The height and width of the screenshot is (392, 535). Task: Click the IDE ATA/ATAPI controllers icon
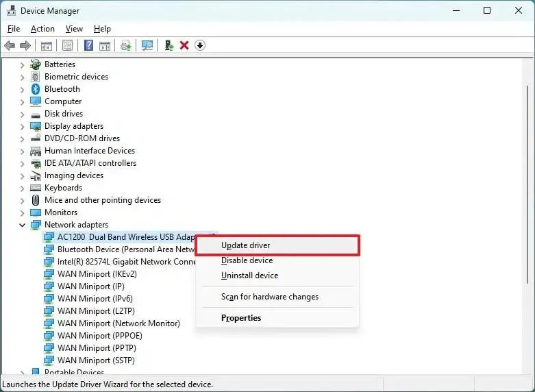point(36,163)
